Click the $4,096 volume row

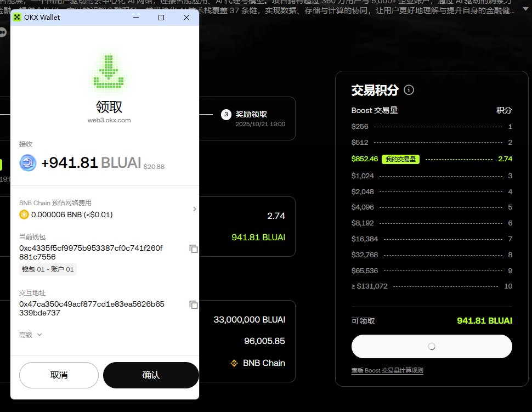click(x=432, y=207)
